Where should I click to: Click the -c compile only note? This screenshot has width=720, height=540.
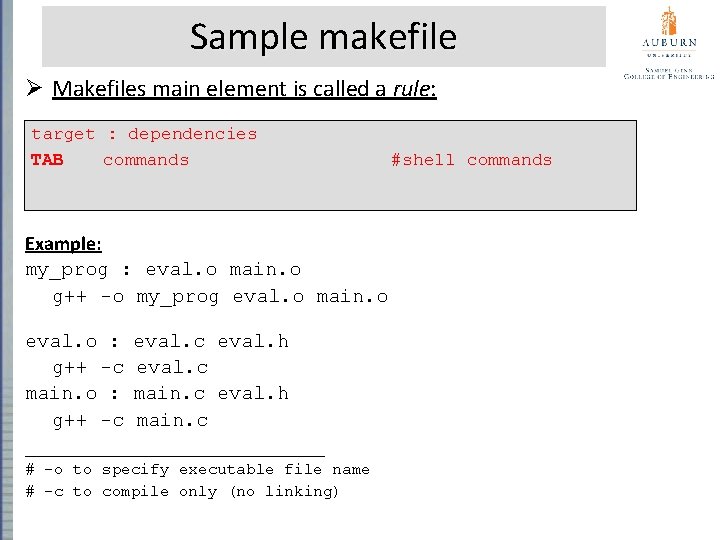point(182,491)
